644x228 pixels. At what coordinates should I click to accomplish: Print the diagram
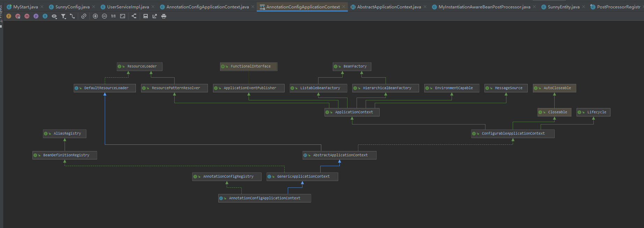click(x=164, y=16)
